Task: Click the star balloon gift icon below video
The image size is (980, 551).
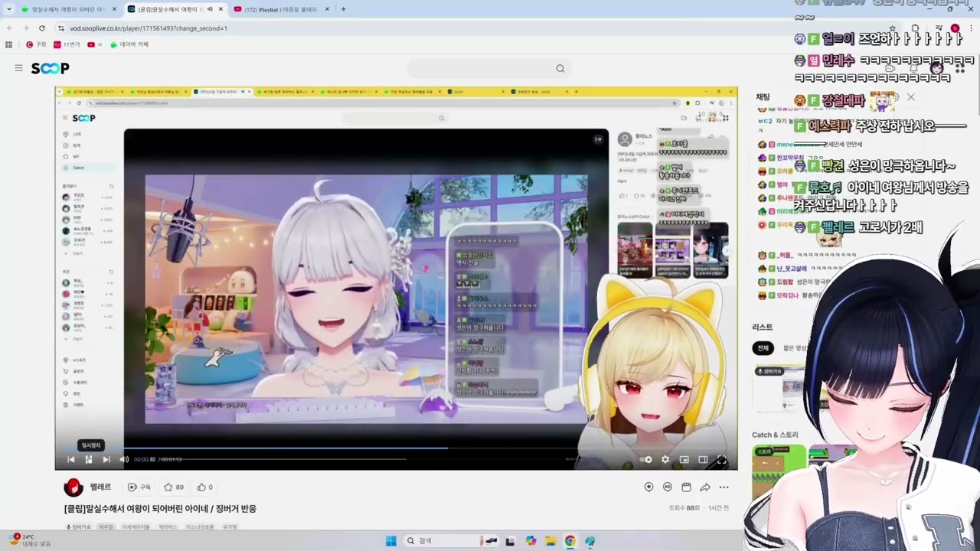Action: coord(649,487)
